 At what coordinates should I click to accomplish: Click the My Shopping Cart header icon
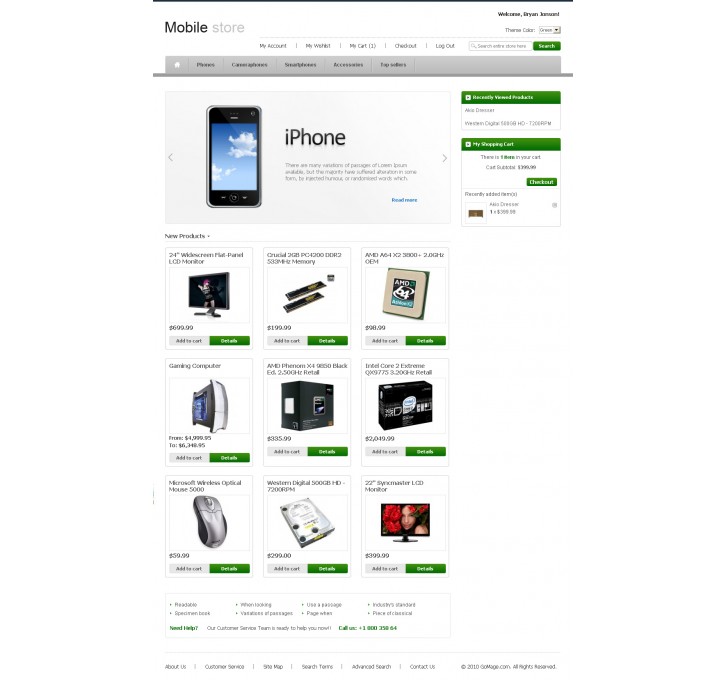[x=468, y=144]
